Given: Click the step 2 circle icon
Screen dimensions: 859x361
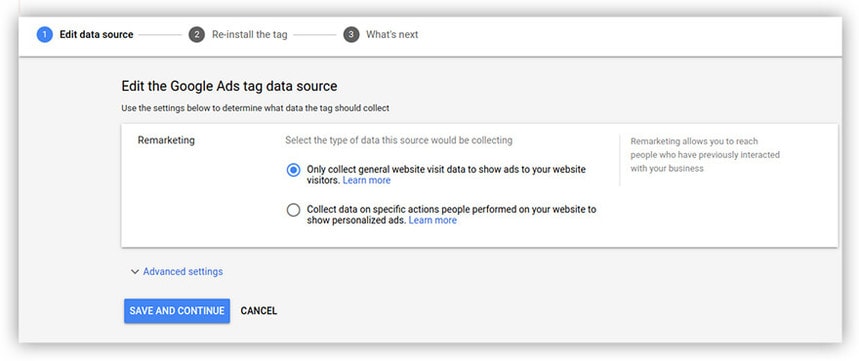Looking at the screenshot, I should click(x=197, y=35).
